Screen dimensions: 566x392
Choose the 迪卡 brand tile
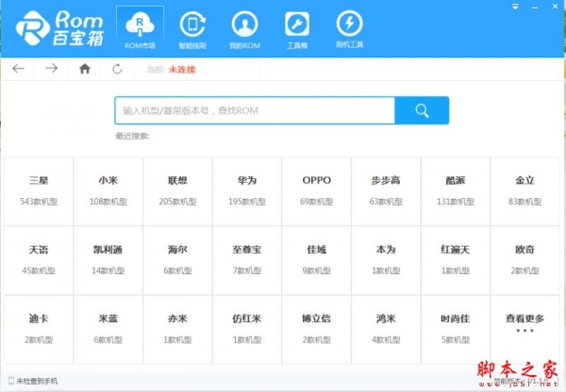click(39, 330)
